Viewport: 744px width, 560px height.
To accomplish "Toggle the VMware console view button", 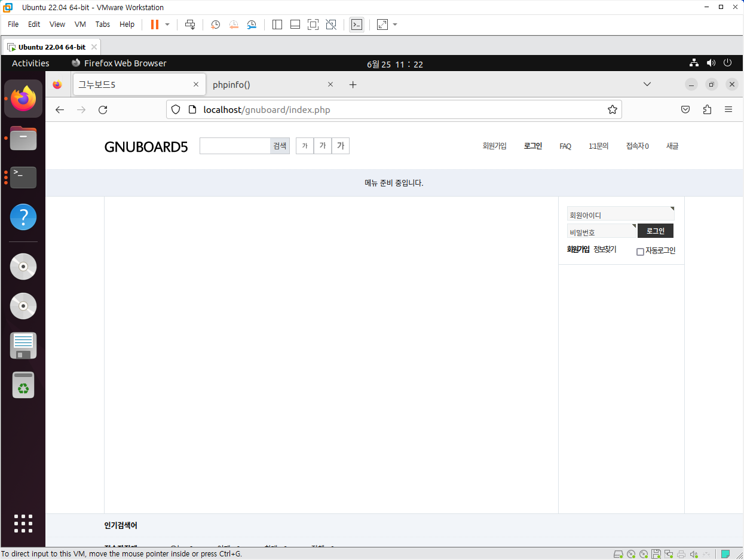I will (x=357, y=25).
